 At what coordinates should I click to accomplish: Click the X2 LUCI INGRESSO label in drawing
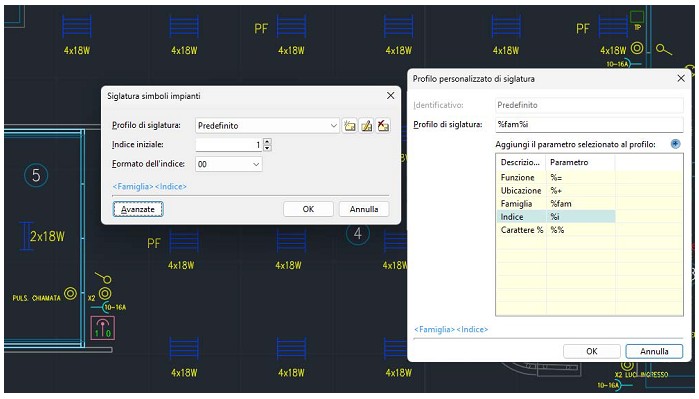(641, 374)
